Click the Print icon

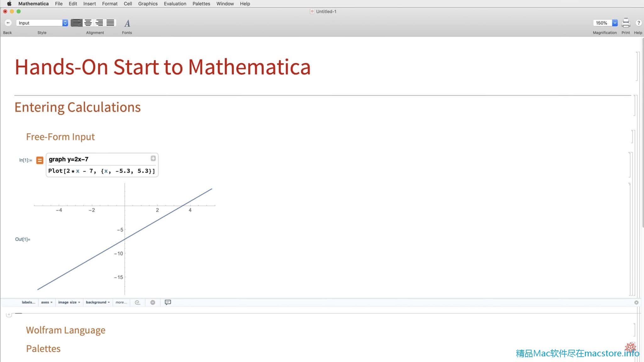[x=626, y=23]
